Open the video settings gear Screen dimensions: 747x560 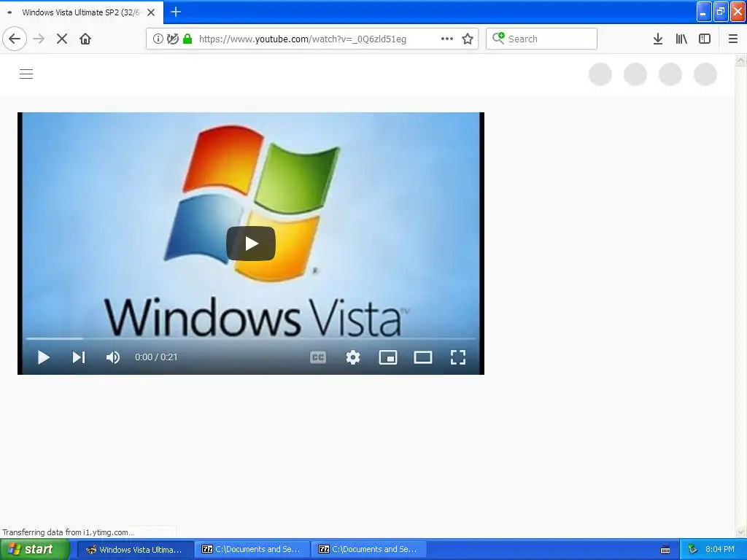tap(353, 357)
